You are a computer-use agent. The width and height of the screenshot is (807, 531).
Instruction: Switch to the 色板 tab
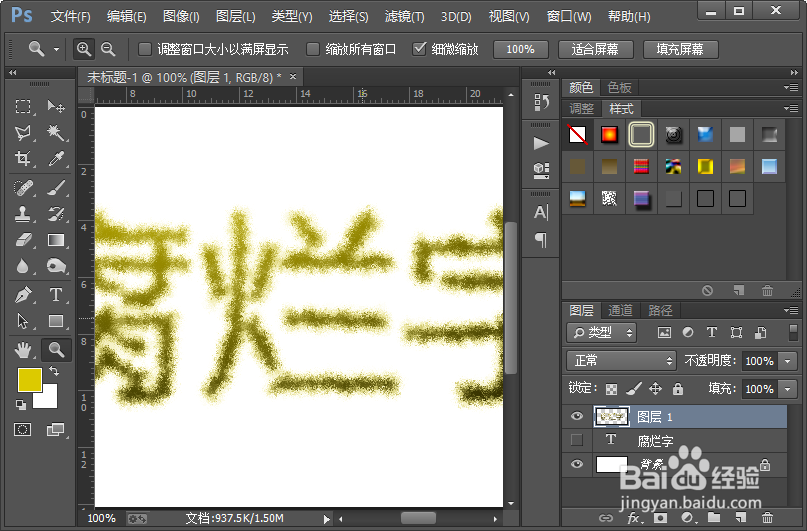[x=619, y=87]
